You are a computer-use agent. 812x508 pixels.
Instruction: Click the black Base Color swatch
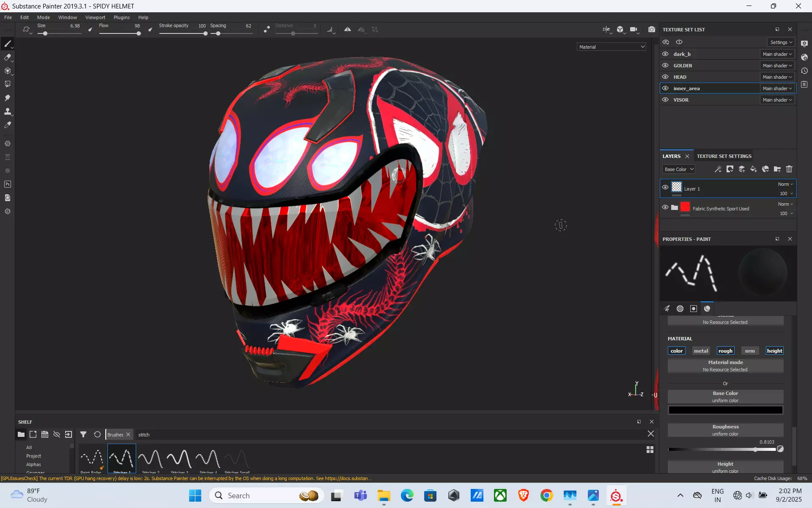click(725, 410)
